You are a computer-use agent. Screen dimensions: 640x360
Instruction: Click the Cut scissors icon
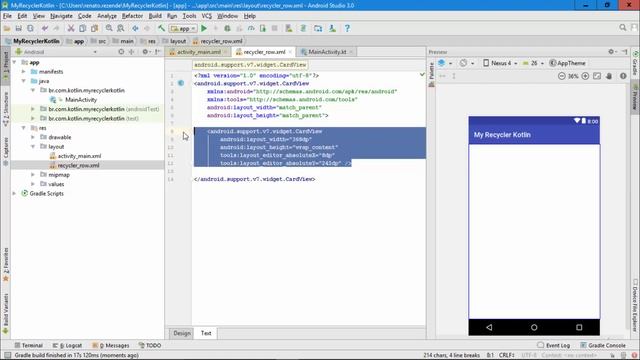[x=71, y=28]
